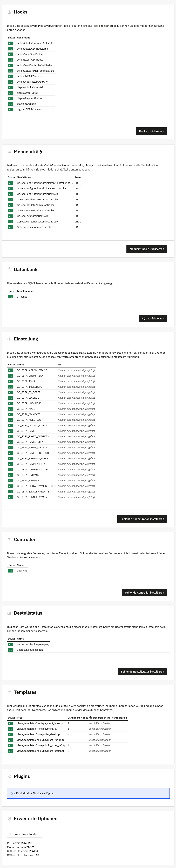176x868 pixels.
Task: Open the Lizenzschlüssel ändern button
Action: coord(25,834)
